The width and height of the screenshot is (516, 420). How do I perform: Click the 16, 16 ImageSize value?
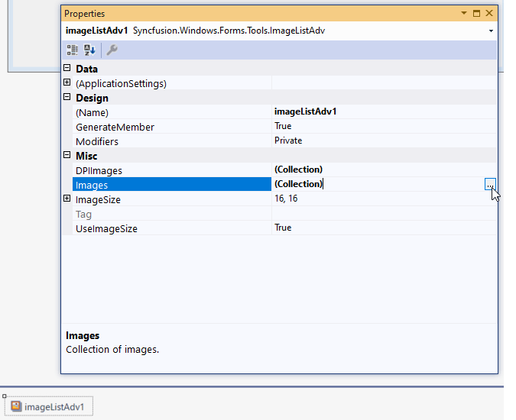(x=384, y=199)
